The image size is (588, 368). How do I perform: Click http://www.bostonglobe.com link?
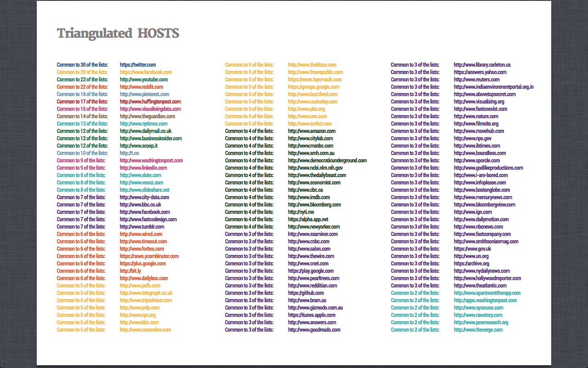[x=482, y=190]
